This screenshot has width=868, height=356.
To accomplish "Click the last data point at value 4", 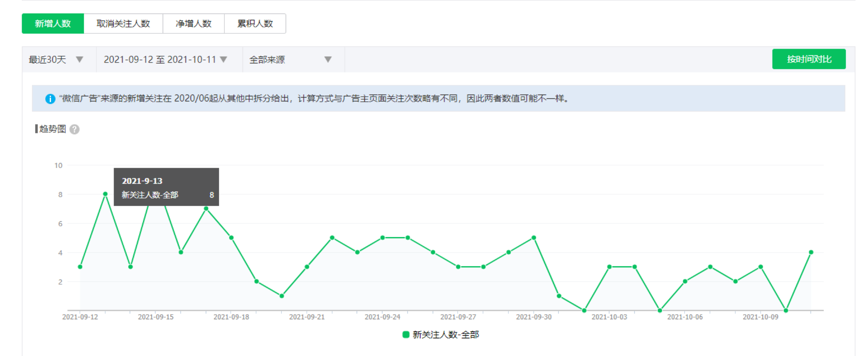I will (811, 252).
